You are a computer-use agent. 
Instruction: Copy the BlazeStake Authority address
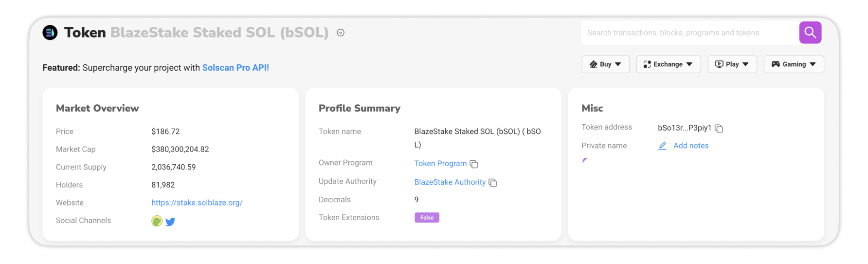tap(492, 183)
